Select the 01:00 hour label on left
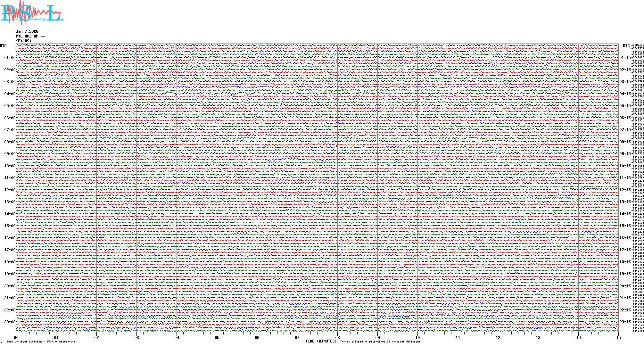 tap(10, 58)
